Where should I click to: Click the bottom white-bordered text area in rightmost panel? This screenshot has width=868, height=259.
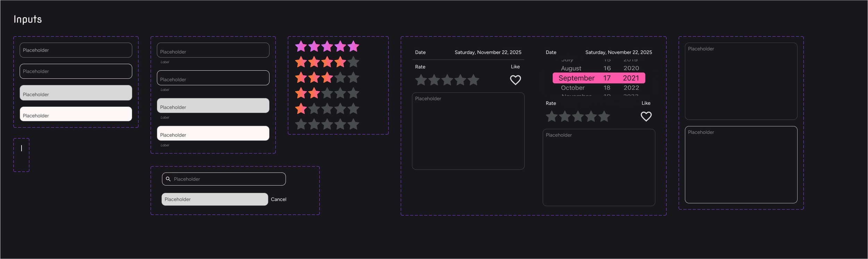pos(741,165)
